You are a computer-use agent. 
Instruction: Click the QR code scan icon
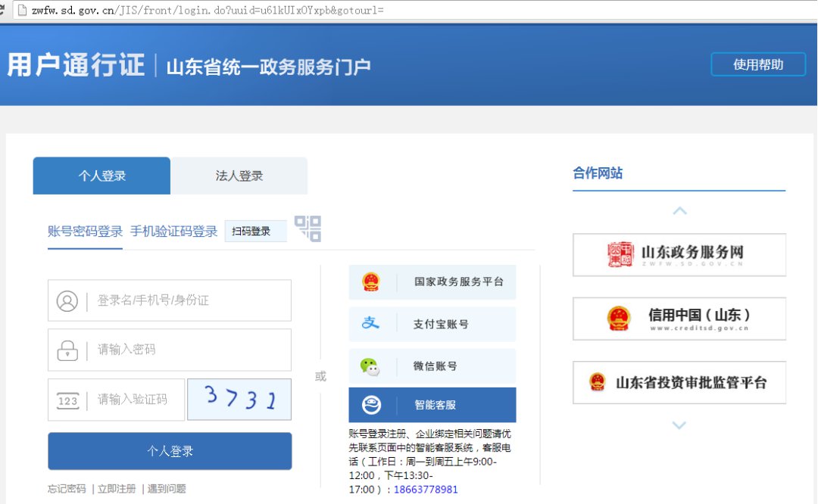click(x=308, y=229)
